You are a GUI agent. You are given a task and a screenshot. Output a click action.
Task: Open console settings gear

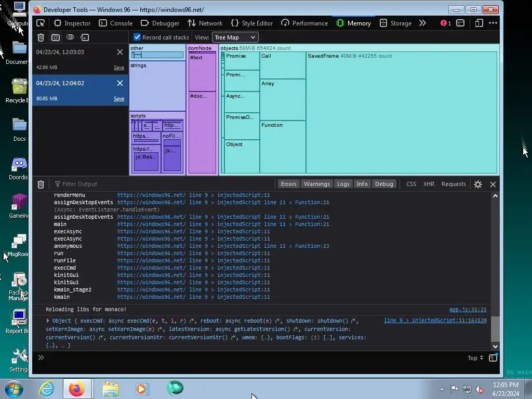tap(478, 184)
